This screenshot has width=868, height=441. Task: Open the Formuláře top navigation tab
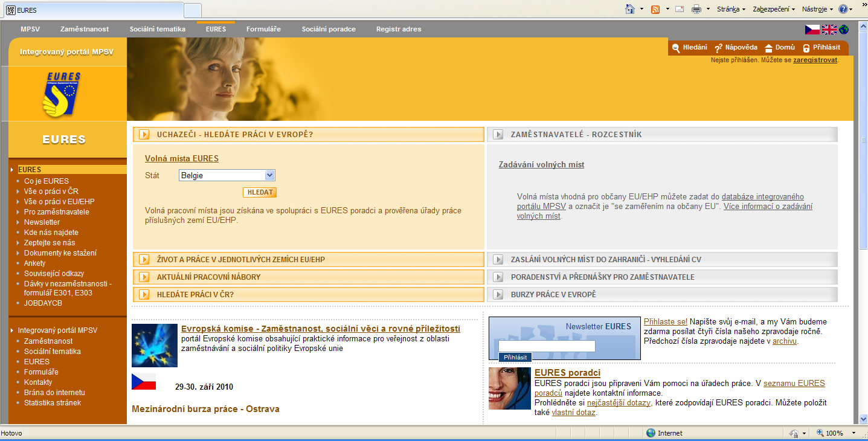pos(263,29)
